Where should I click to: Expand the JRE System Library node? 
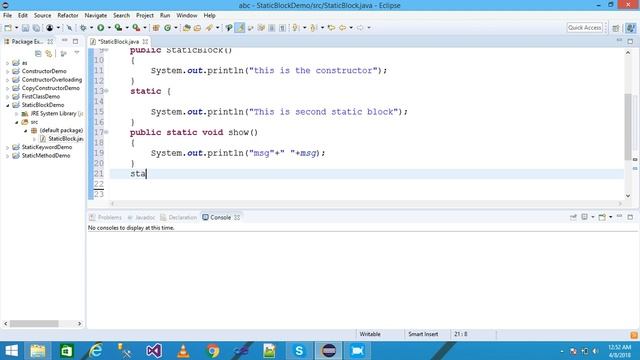click(16, 114)
